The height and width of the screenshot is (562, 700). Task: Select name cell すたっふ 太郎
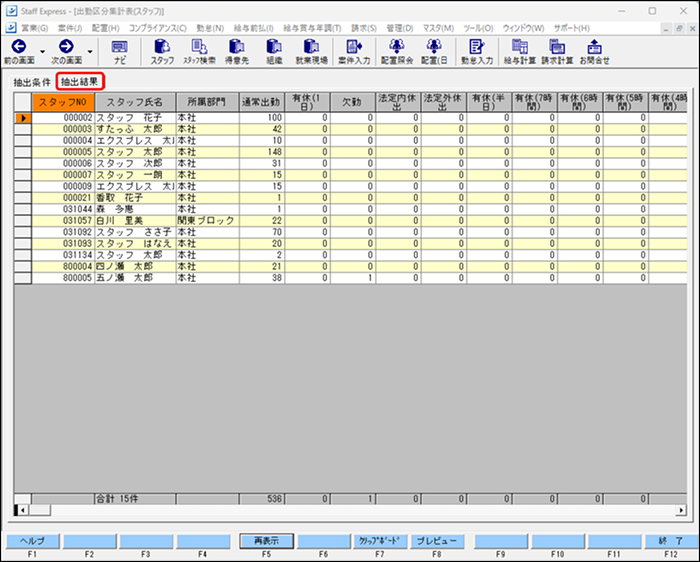point(135,129)
